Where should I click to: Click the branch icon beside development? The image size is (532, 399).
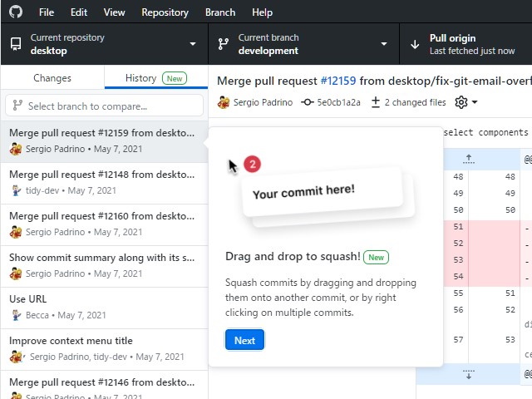(224, 44)
